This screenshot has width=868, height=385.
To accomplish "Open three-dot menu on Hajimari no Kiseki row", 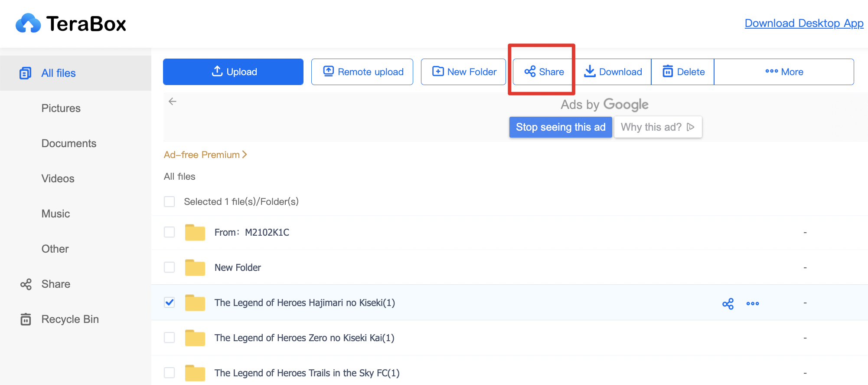I will (x=753, y=303).
